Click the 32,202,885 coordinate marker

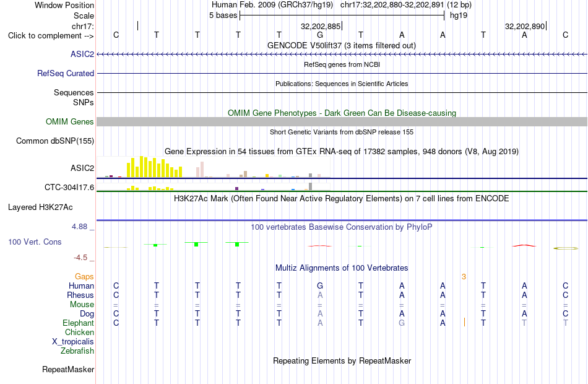pos(321,26)
